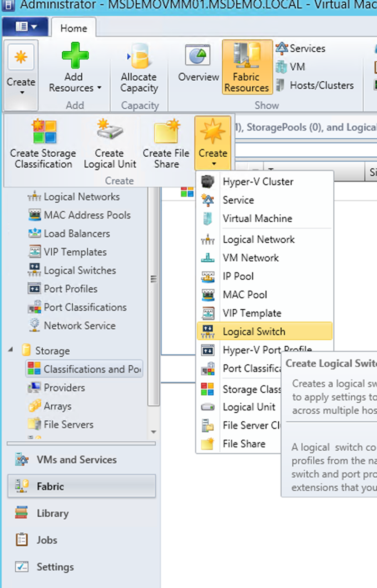
Task: Open the Settings workspace
Action: click(x=81, y=567)
